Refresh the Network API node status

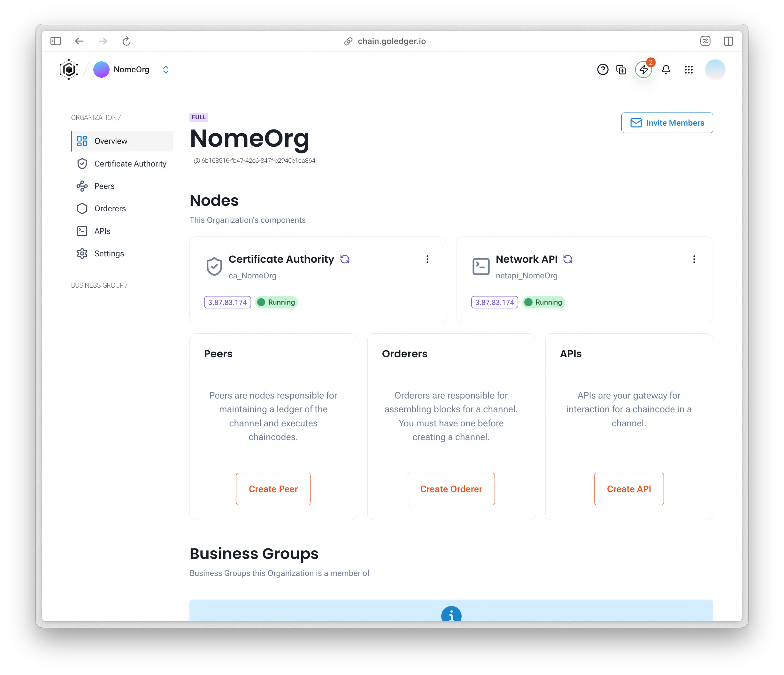568,259
